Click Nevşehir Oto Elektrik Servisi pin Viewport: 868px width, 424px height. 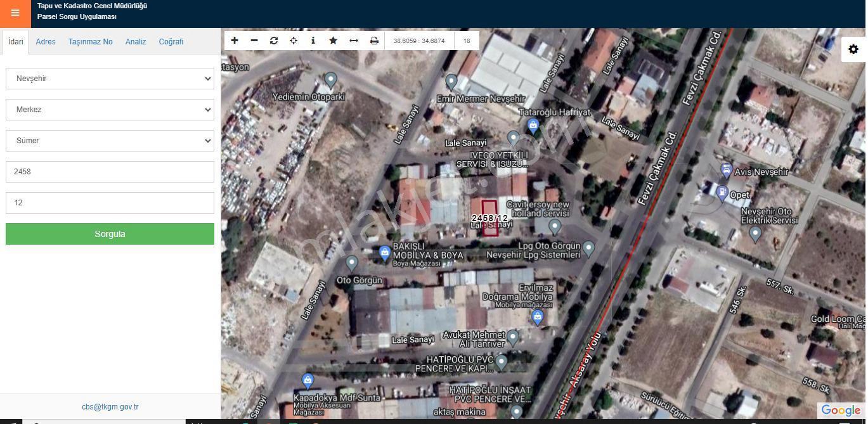[755, 233]
